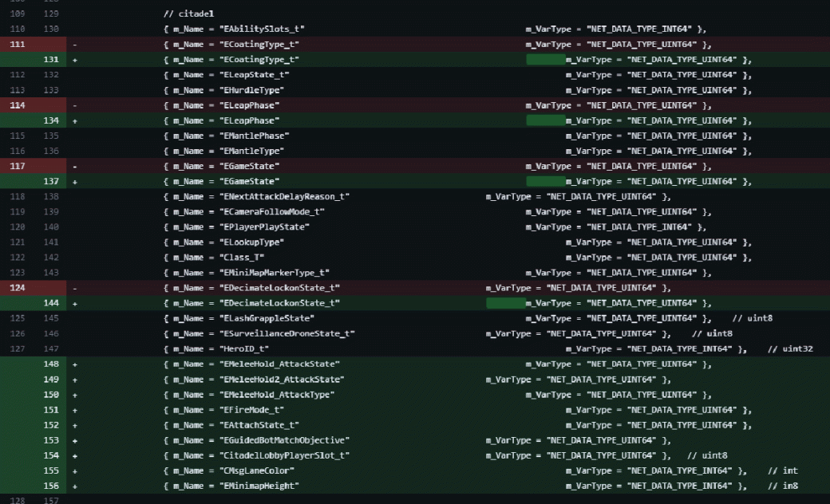Click added line number 134
This screenshot has height=504, width=830.
point(51,120)
